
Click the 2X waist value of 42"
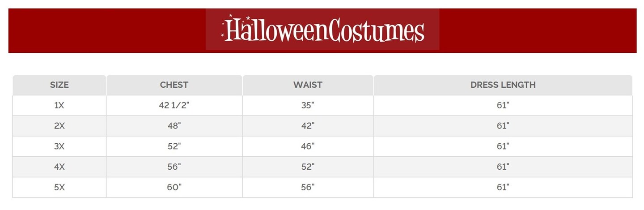308,126
